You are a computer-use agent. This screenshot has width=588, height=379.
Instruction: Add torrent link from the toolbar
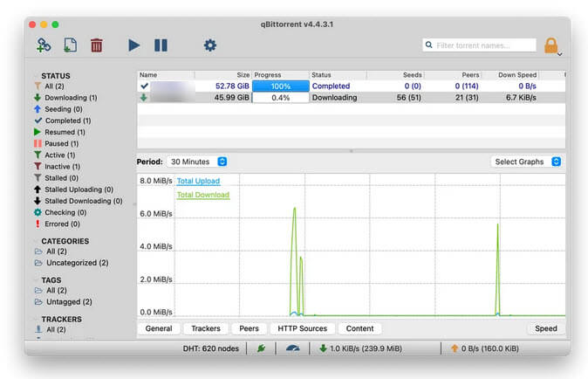[x=44, y=45]
